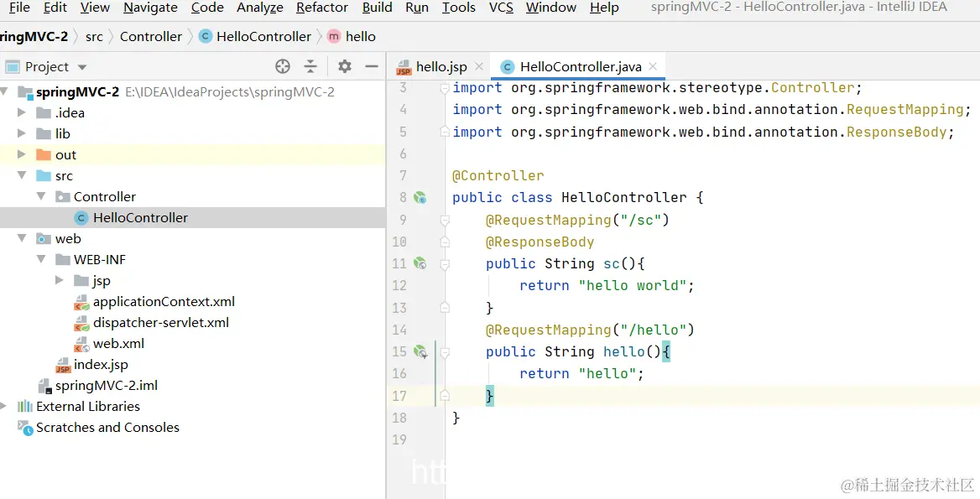Close the hello.jsp editor tab
Viewport: 980px width, 499px height.
point(479,66)
